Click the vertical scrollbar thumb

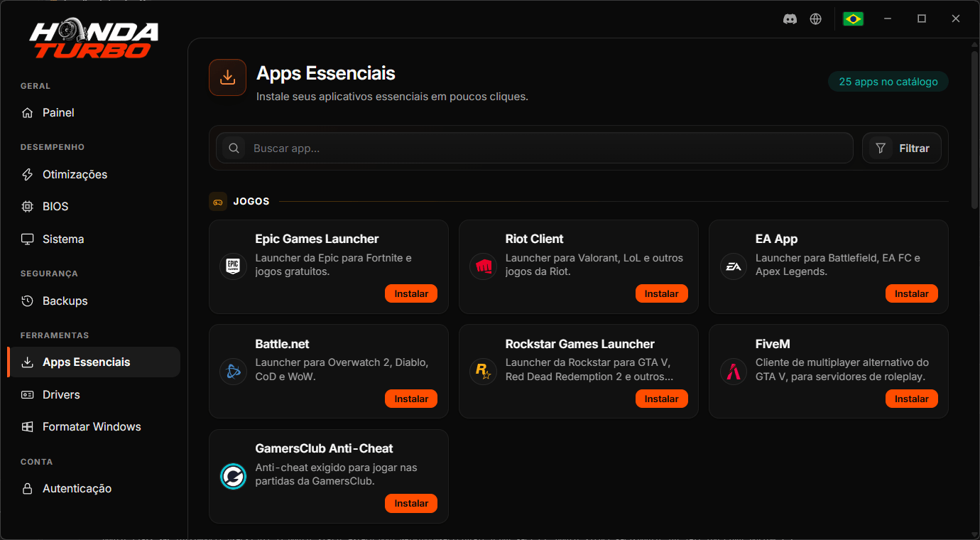[974, 130]
